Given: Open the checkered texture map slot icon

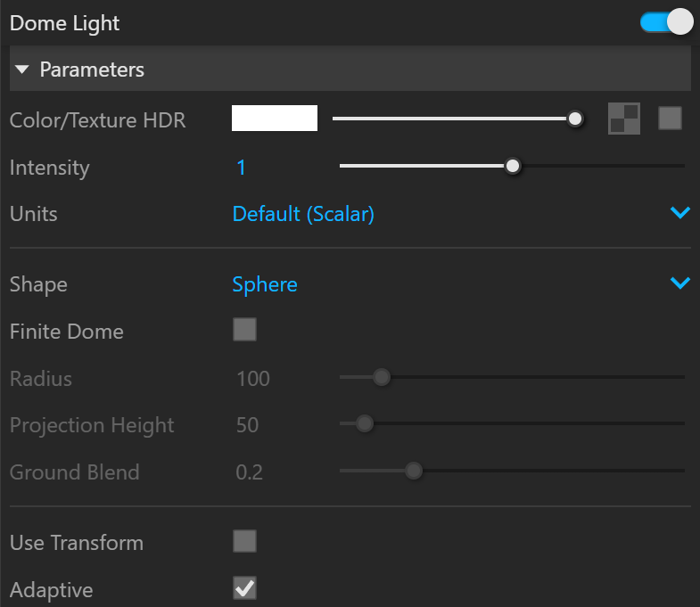Looking at the screenshot, I should pyautogui.click(x=623, y=119).
